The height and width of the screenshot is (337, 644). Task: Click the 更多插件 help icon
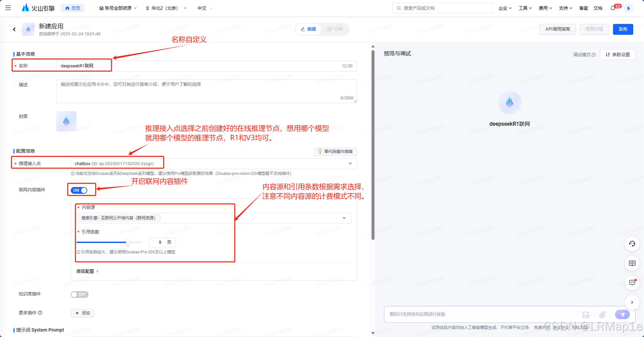point(40,313)
